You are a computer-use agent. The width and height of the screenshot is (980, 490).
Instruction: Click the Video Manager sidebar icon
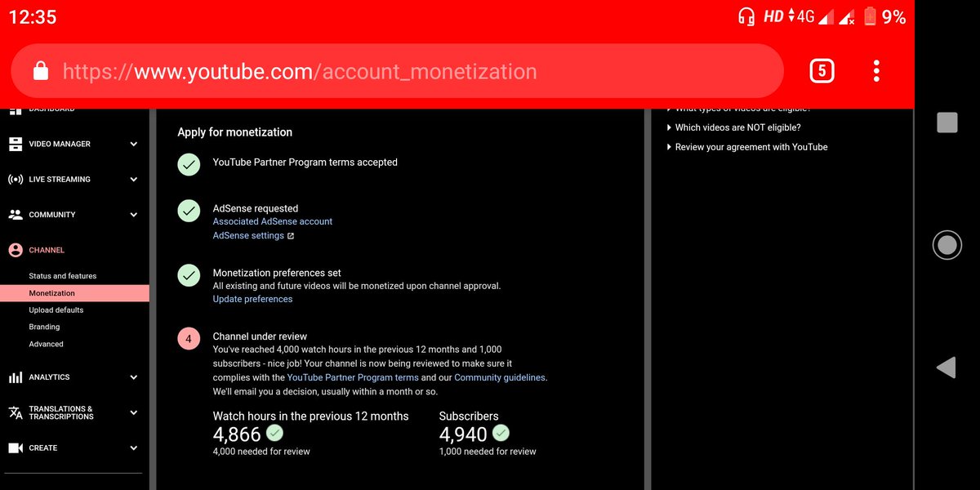point(16,145)
